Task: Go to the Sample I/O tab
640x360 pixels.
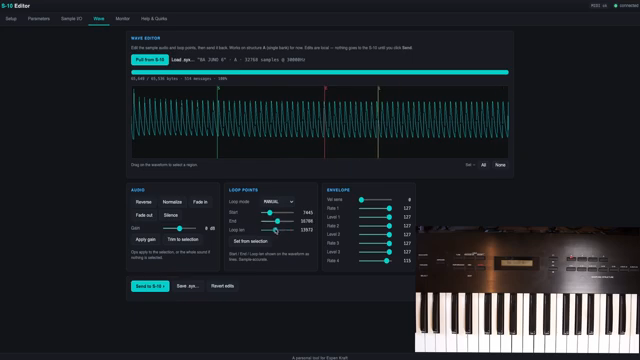Action: point(71,19)
